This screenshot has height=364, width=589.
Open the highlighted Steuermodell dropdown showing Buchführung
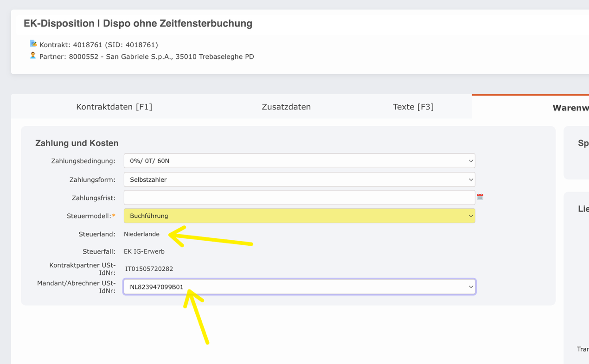tap(299, 216)
